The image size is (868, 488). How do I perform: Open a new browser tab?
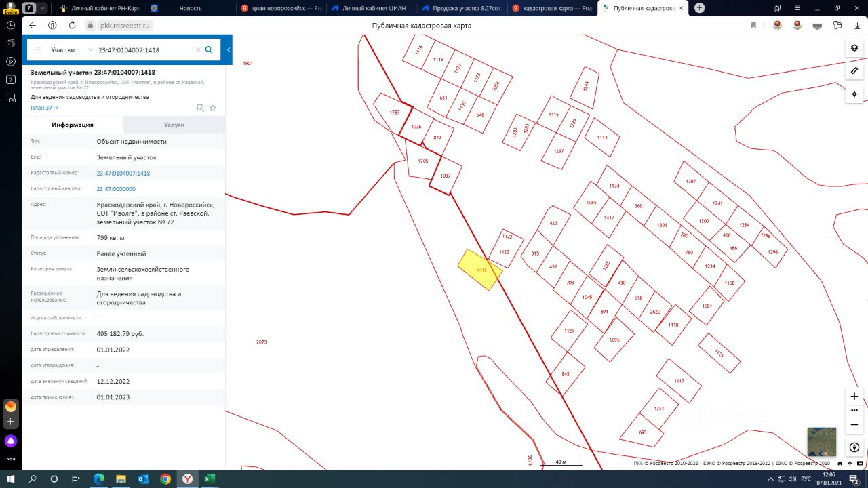[x=699, y=8]
